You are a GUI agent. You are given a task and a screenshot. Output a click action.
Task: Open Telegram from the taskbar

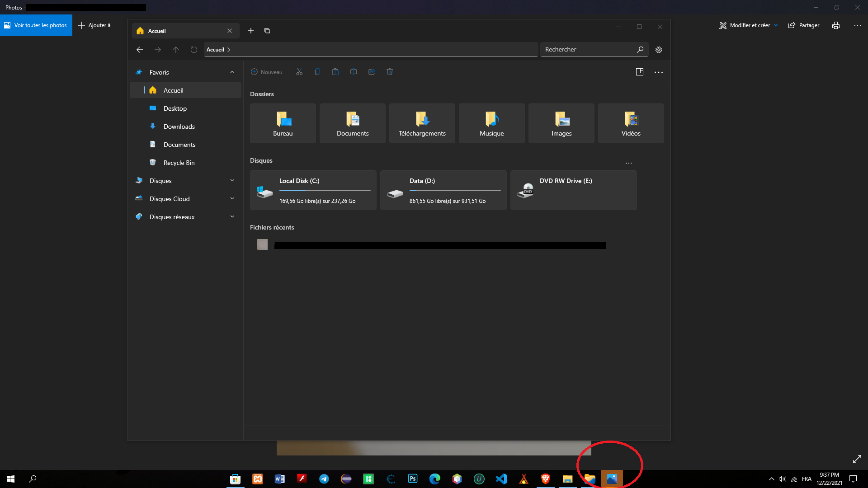(324, 479)
